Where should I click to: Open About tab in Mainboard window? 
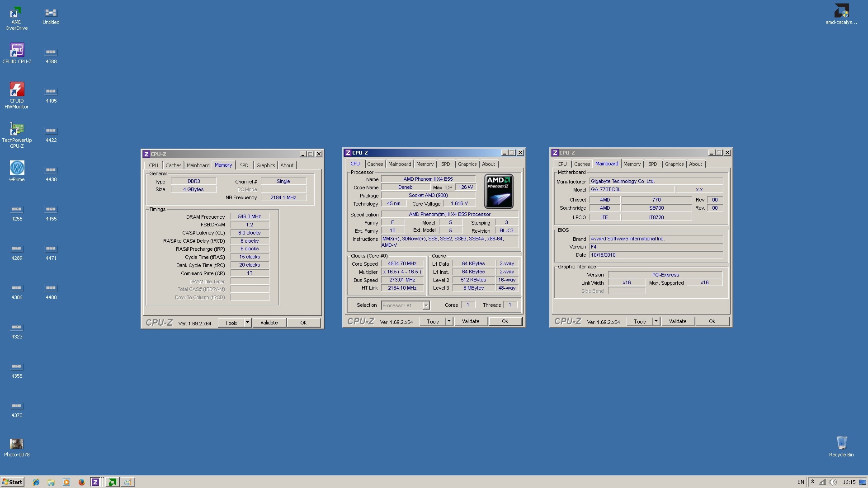(695, 164)
